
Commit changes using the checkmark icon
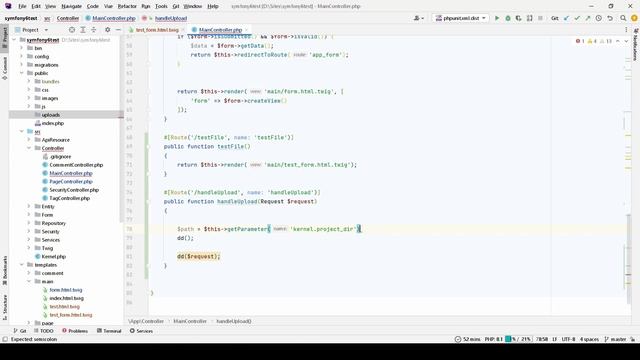[577, 18]
